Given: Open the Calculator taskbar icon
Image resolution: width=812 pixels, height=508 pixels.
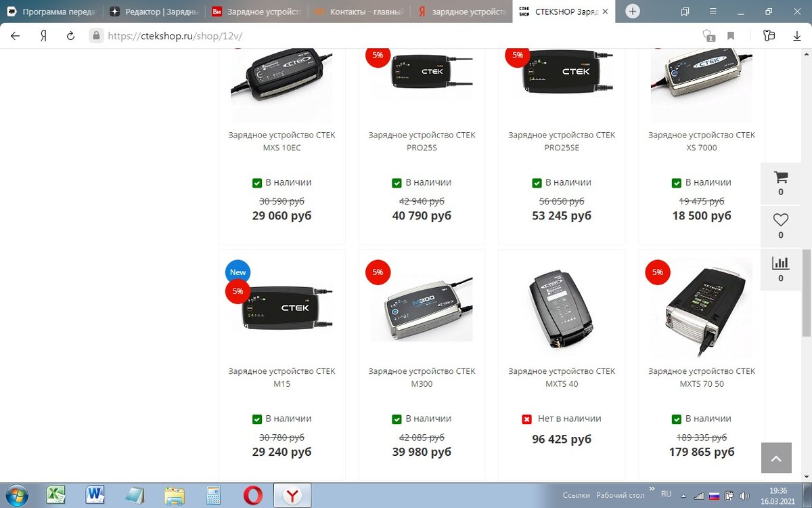Looking at the screenshot, I should coord(214,495).
